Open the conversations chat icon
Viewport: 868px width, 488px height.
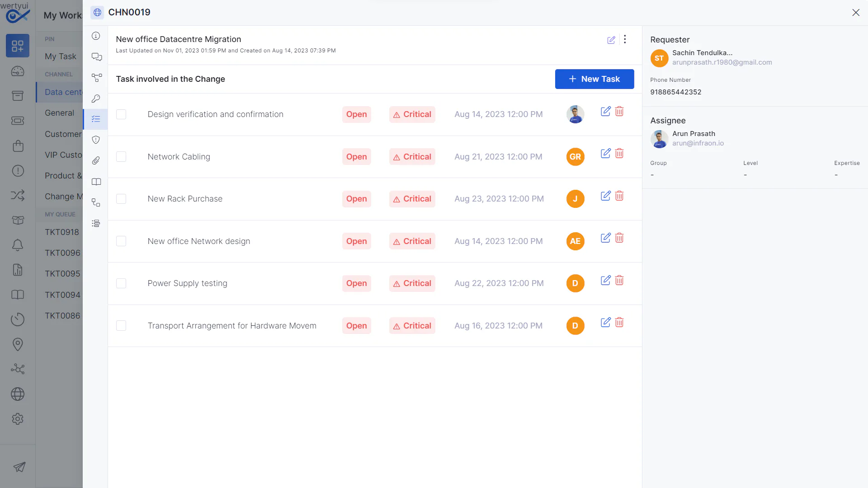pyautogui.click(x=96, y=57)
